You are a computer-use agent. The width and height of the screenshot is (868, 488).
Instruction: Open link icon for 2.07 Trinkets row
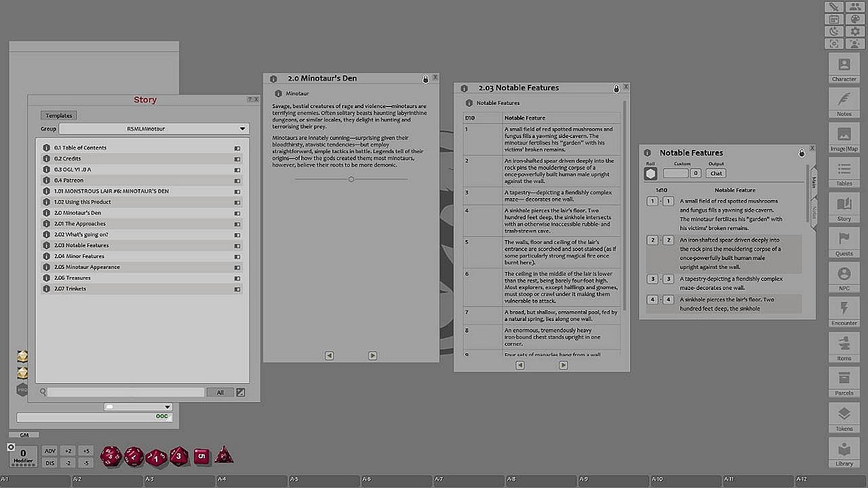[x=237, y=289]
